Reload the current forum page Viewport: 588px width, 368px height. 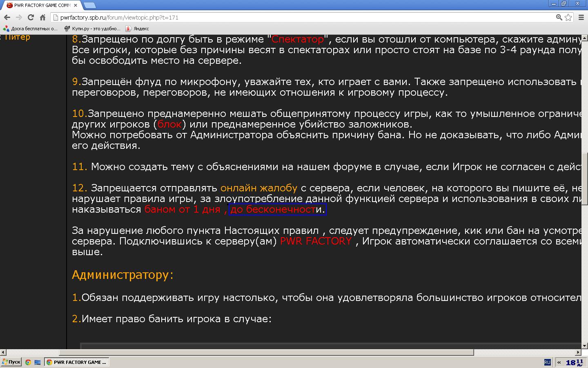click(31, 17)
